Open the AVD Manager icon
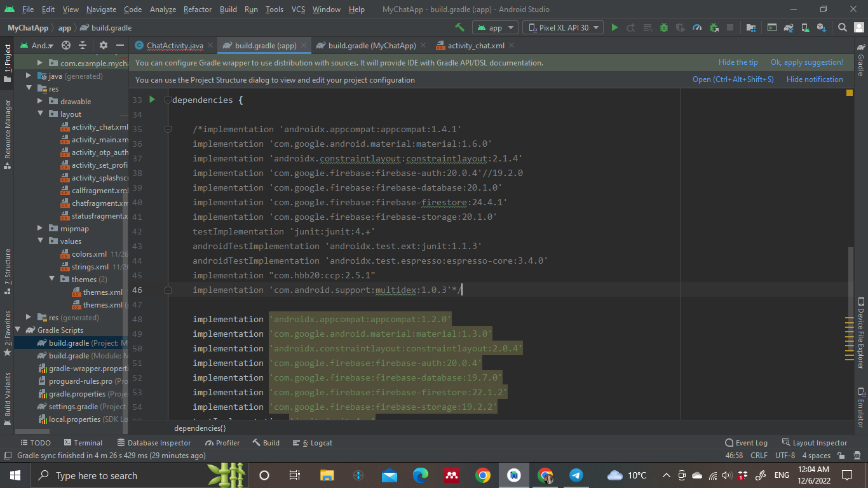Image resolution: width=868 pixels, height=488 pixels. [x=805, y=27]
